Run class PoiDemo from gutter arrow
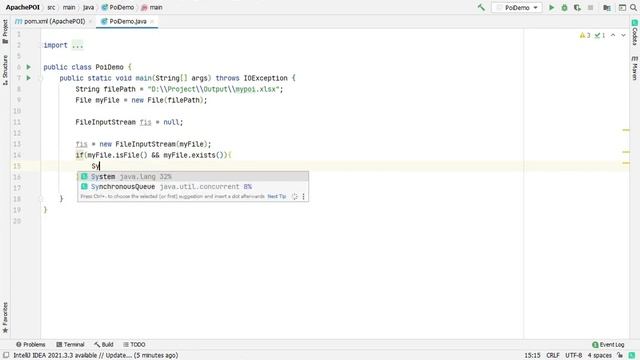 [29, 67]
